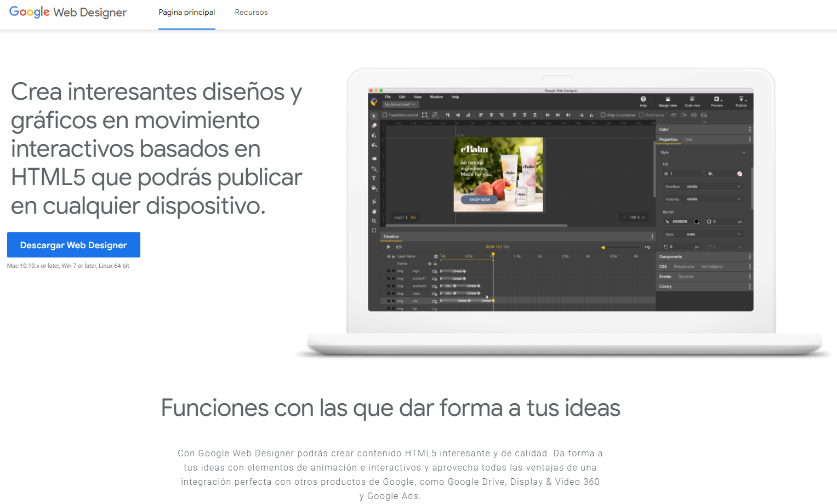Toggle the lock header icon in timeline
This screenshot has width=837, height=504.
click(394, 256)
